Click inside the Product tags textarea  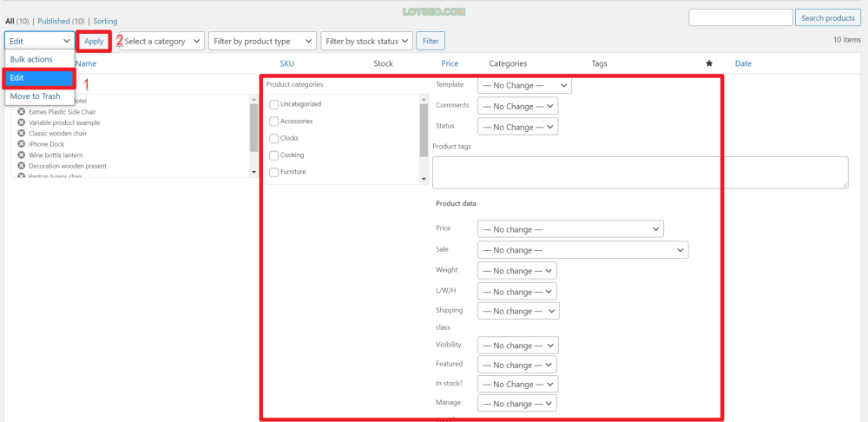tap(641, 172)
